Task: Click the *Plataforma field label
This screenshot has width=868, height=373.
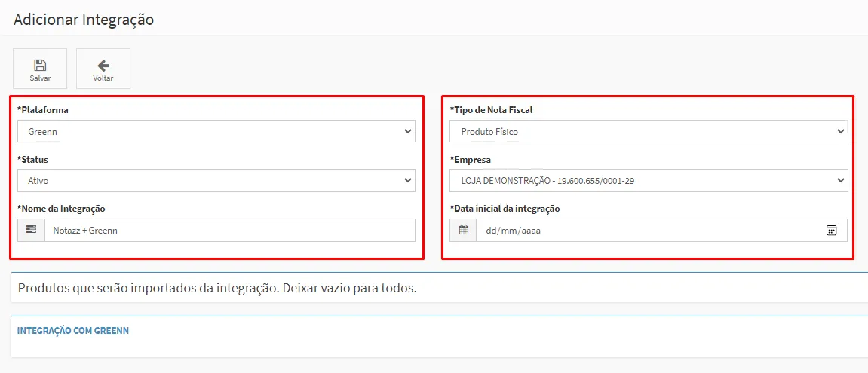Action: point(43,109)
